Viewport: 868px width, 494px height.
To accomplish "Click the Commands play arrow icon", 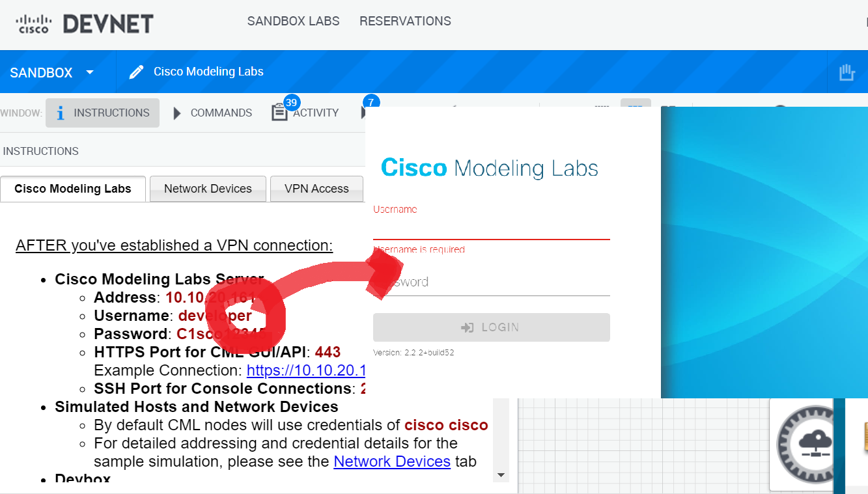I will point(176,113).
